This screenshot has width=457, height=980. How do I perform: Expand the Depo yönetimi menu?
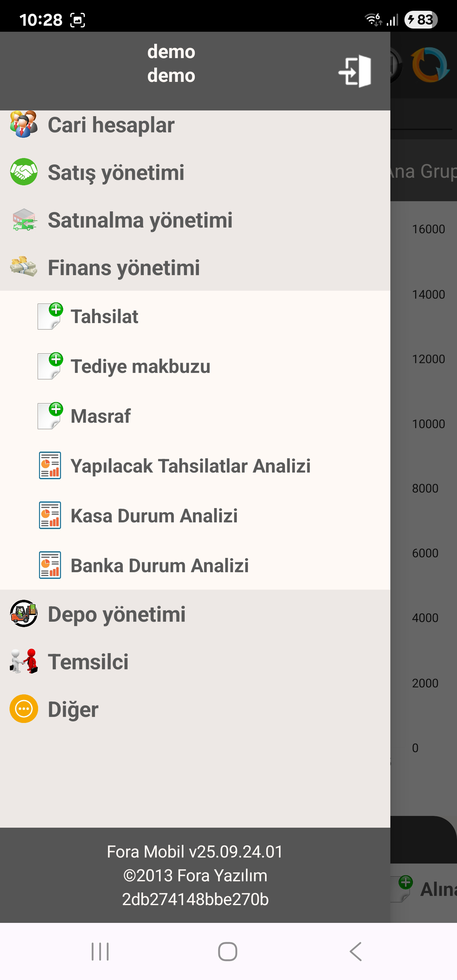pos(116,614)
